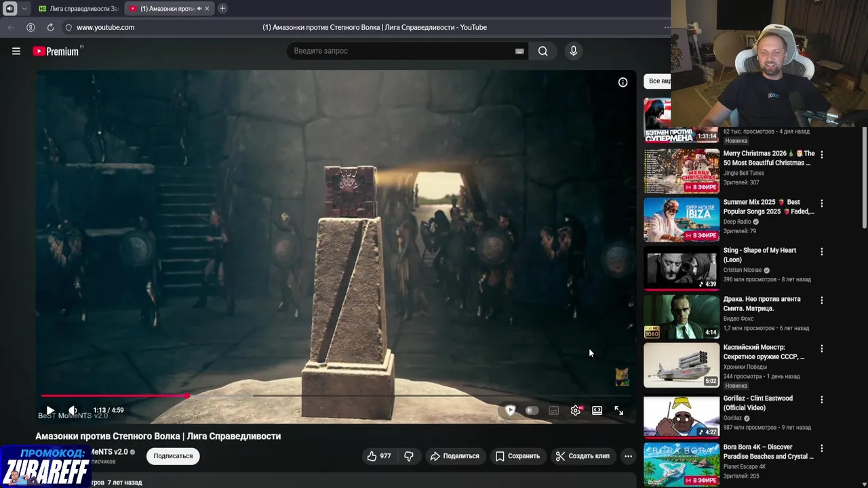Open options menu for Каспийский Монстр

(x=821, y=348)
